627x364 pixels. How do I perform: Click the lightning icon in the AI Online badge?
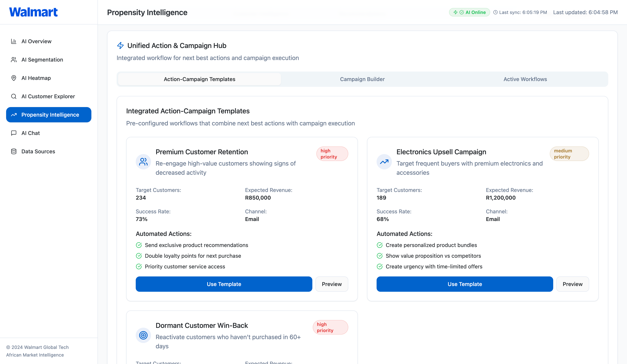[x=455, y=12]
